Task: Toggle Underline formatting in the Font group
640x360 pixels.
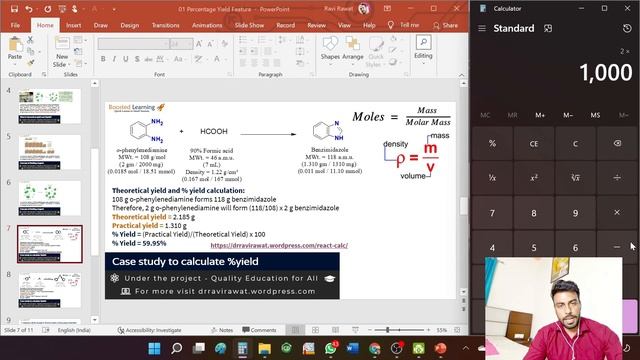Action: pos(126,59)
